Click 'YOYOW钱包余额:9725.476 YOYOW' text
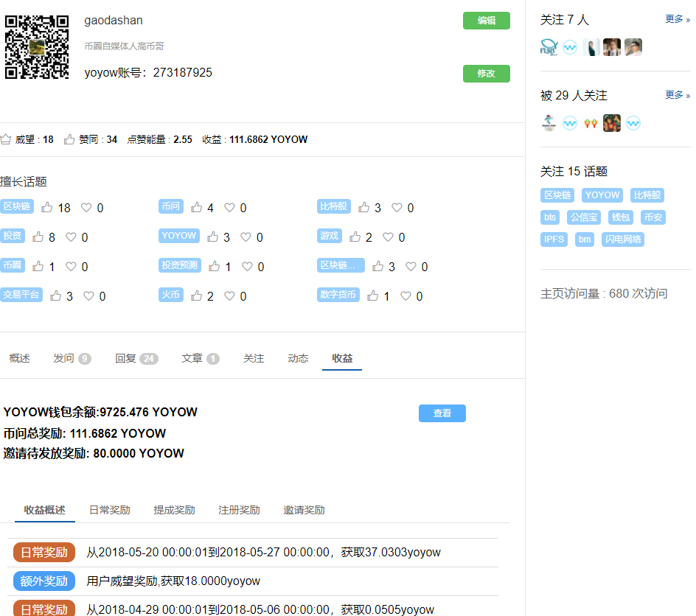The width and height of the screenshot is (696, 616). 100,412
